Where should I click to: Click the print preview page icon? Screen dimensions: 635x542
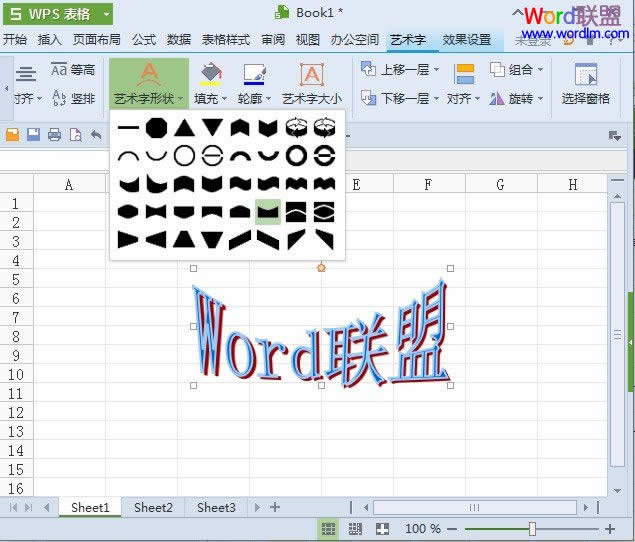tap(76, 135)
